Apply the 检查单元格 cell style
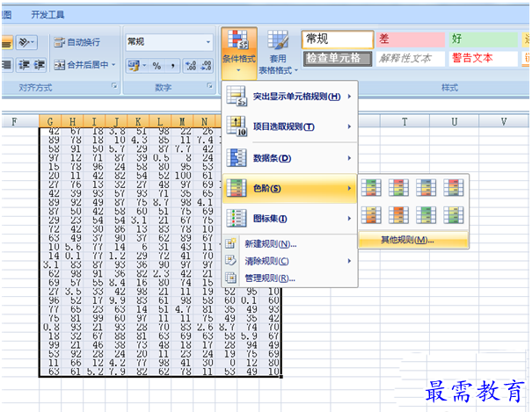 (338, 58)
